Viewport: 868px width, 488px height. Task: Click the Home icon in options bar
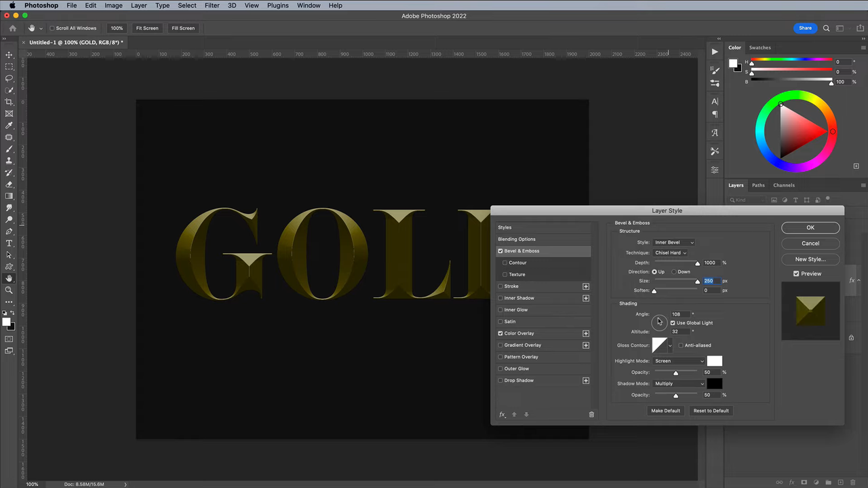(12, 28)
